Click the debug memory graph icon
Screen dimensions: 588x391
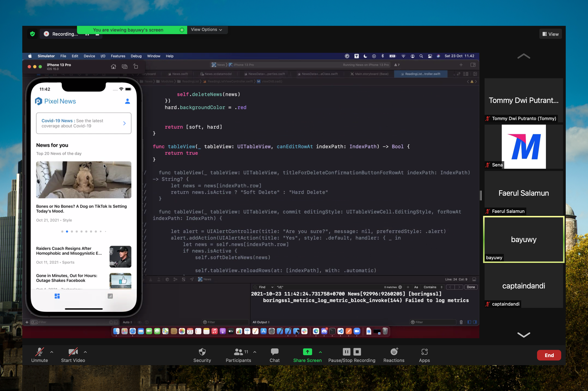175,279
